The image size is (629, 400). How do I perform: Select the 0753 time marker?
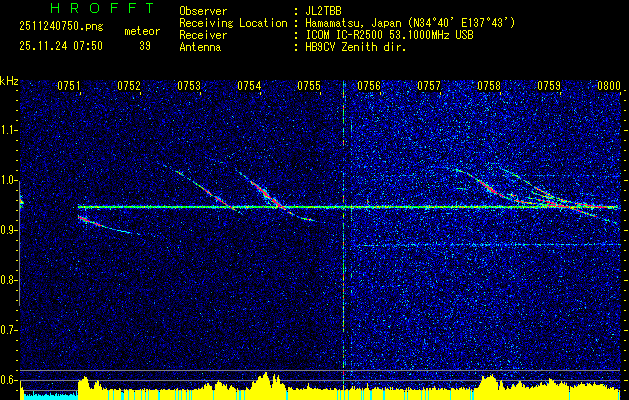click(x=189, y=86)
